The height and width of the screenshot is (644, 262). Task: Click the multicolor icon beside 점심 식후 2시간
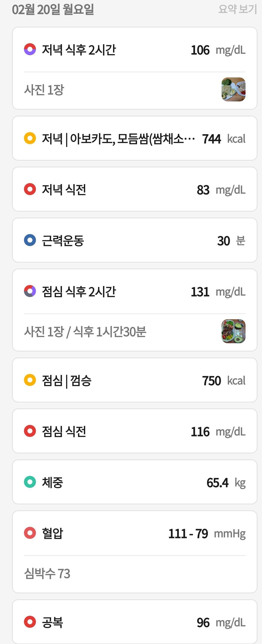click(x=30, y=291)
